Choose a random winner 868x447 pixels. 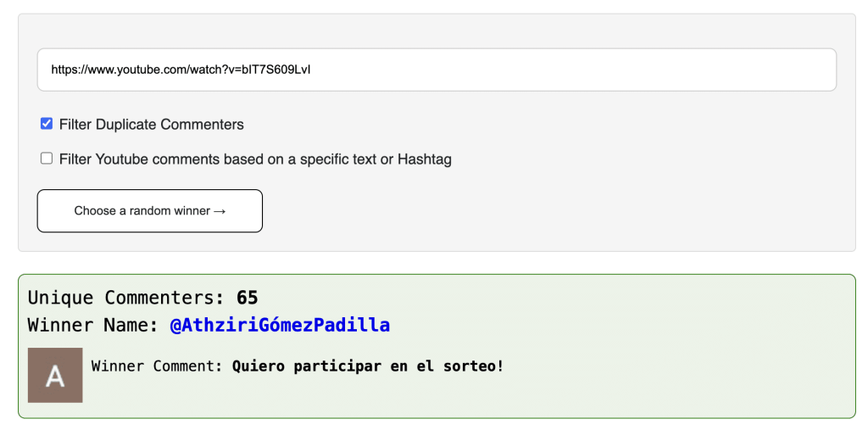point(149,211)
